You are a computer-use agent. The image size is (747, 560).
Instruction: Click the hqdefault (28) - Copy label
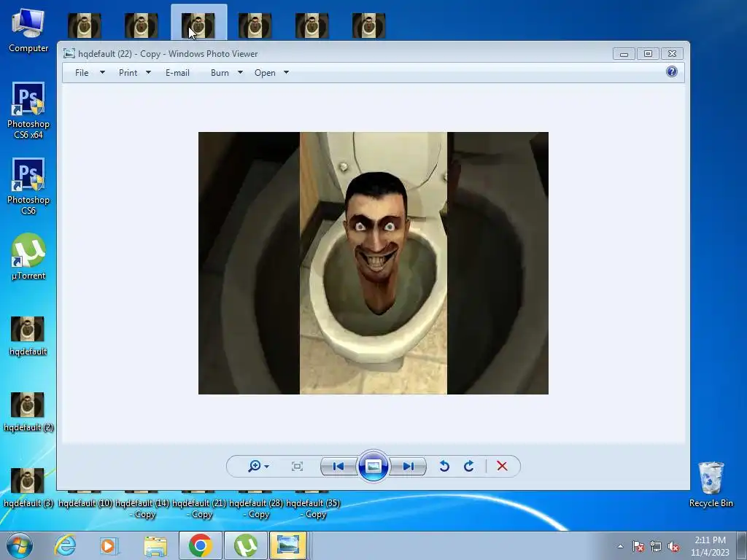(x=256, y=508)
